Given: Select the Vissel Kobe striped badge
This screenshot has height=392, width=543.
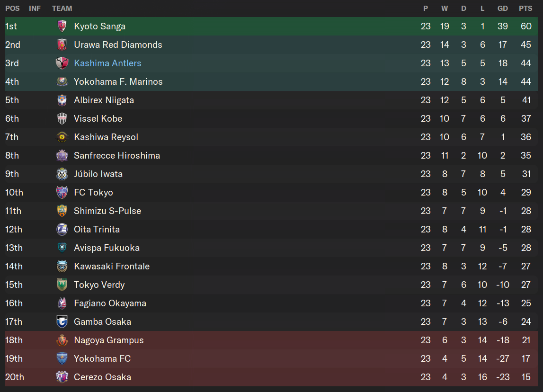Looking at the screenshot, I should click(x=62, y=118).
